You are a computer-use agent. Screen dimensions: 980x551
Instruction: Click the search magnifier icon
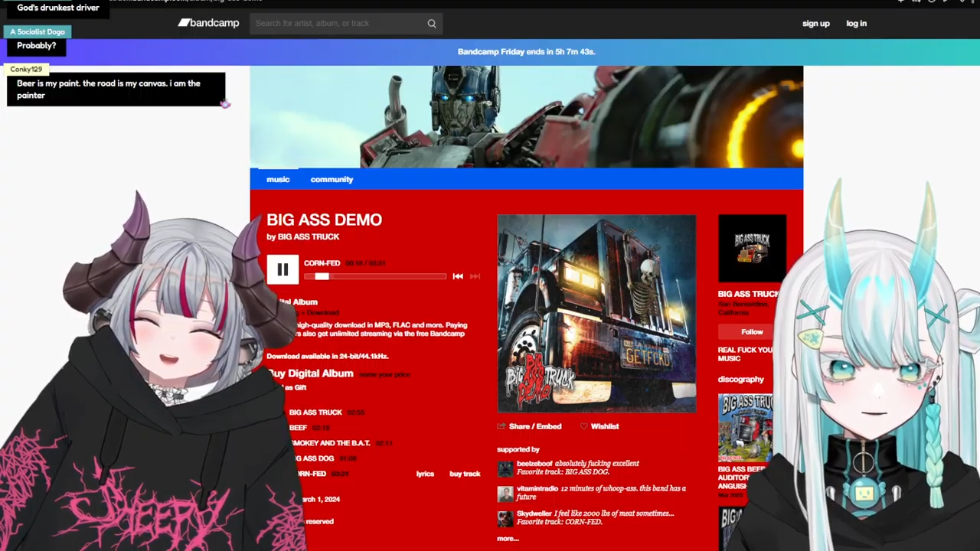[432, 24]
